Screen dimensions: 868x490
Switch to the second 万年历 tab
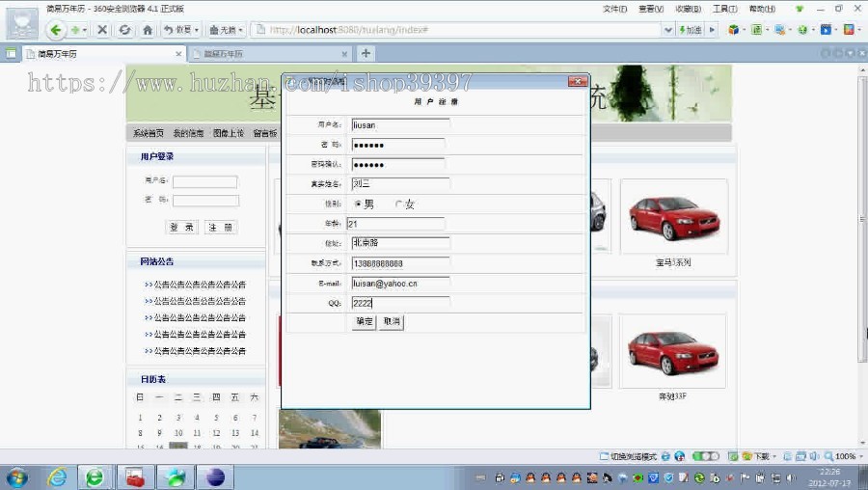(x=271, y=54)
